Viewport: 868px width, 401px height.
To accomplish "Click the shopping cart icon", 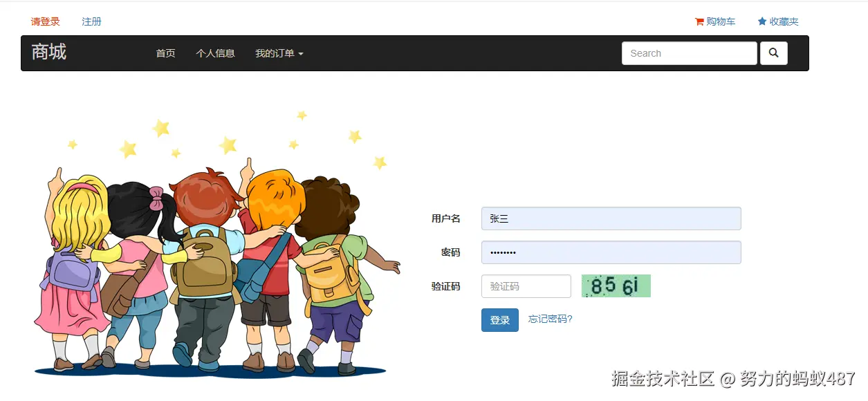I will (699, 21).
